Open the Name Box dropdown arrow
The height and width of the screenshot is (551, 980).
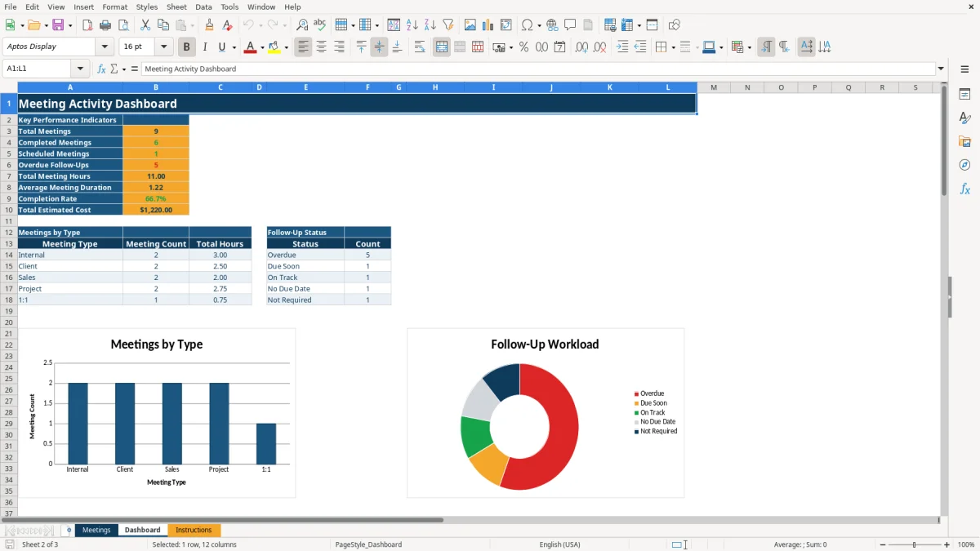coord(80,69)
